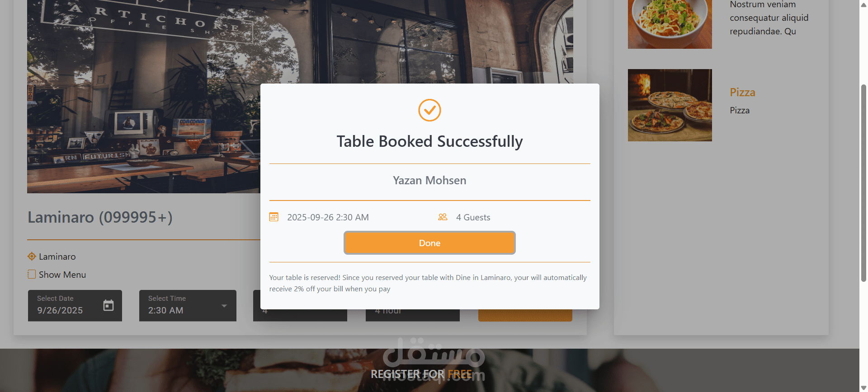Open the Select Time field showing 2:30 AM
The height and width of the screenshot is (392, 868).
pyautogui.click(x=188, y=306)
